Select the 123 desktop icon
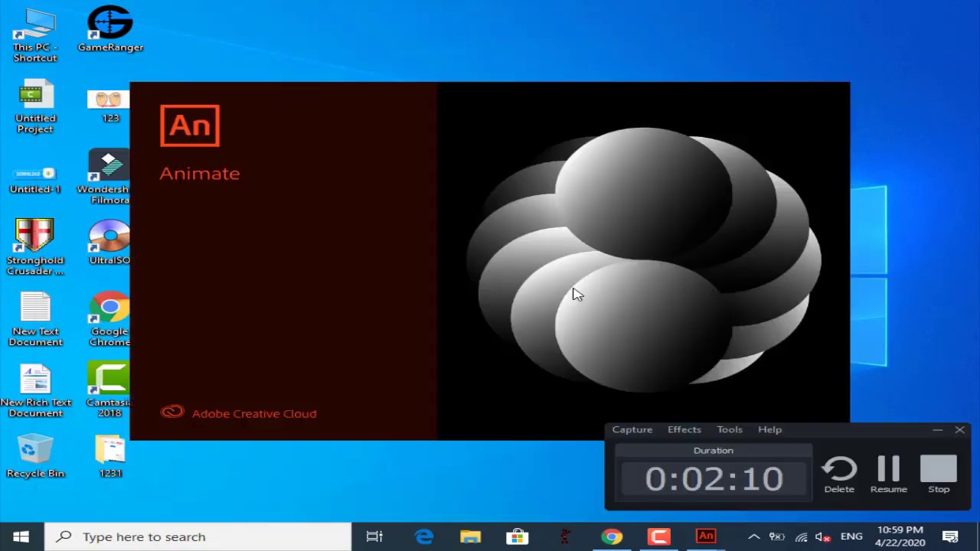The height and width of the screenshot is (551, 980). pyautogui.click(x=109, y=106)
